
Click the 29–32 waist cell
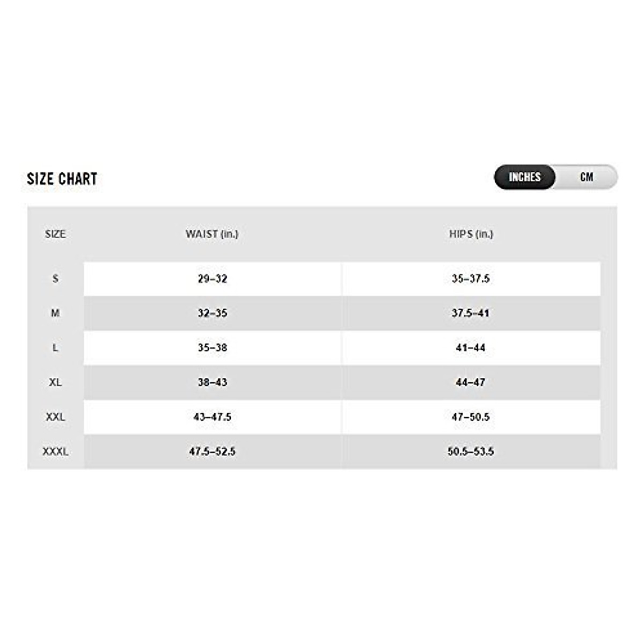[213, 279]
